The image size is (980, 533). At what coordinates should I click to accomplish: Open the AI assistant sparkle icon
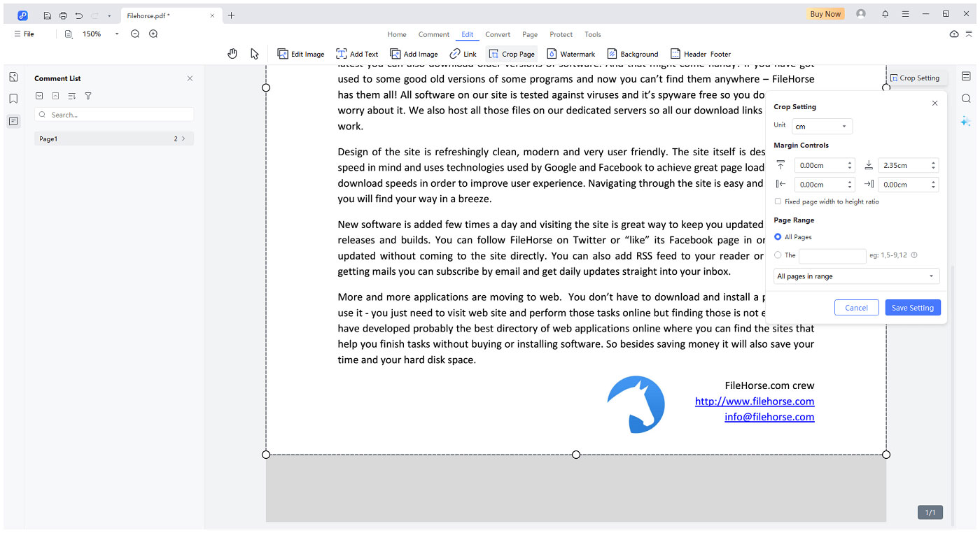(966, 121)
